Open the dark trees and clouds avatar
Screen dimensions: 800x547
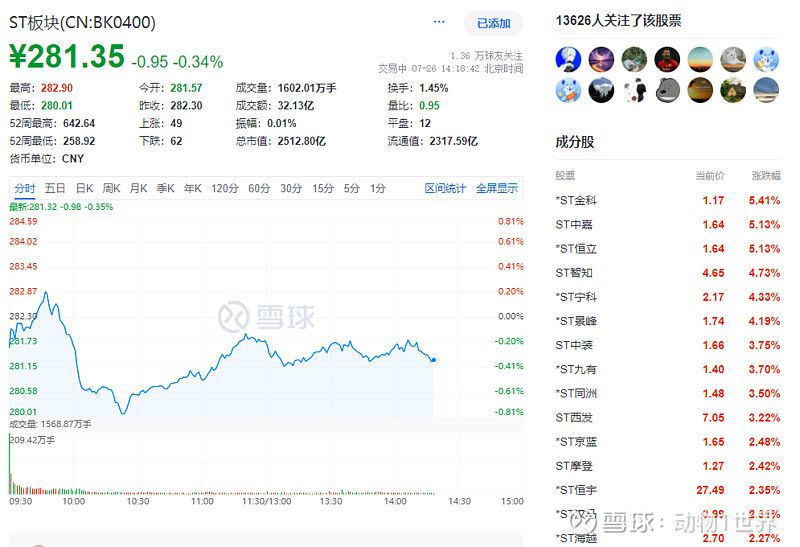coord(602,90)
